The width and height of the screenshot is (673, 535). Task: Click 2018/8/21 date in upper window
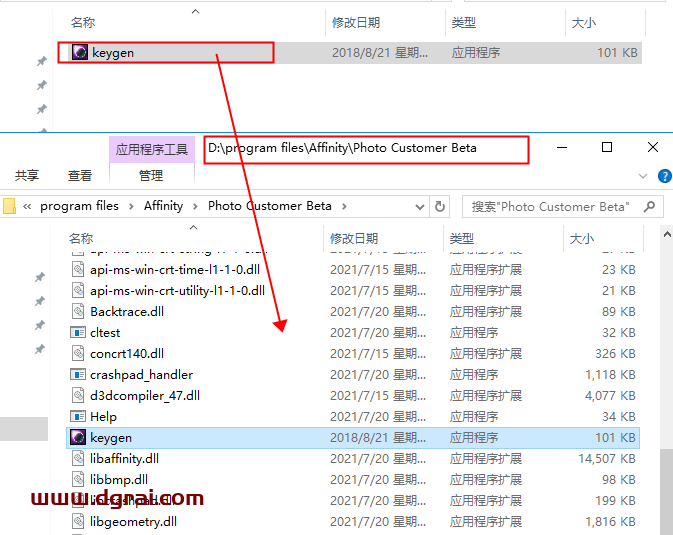380,53
